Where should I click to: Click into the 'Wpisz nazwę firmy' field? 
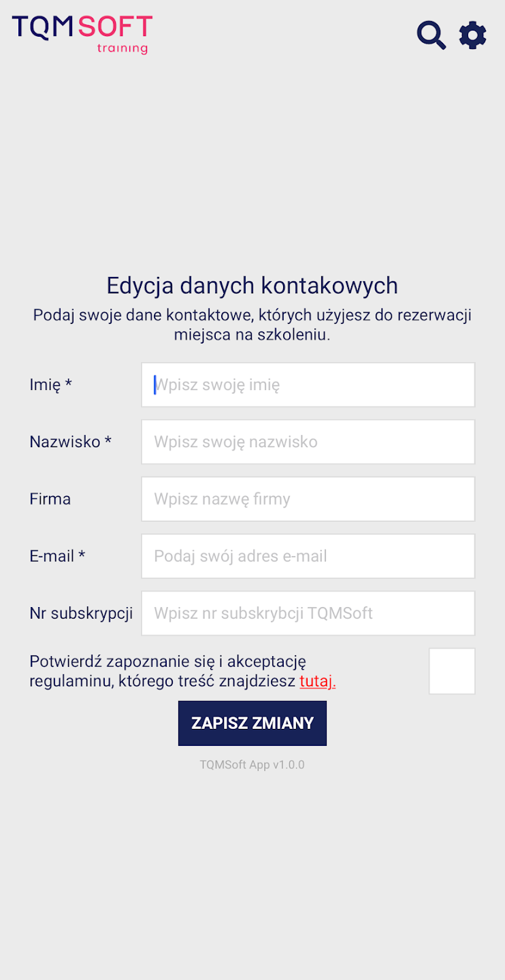pos(308,499)
